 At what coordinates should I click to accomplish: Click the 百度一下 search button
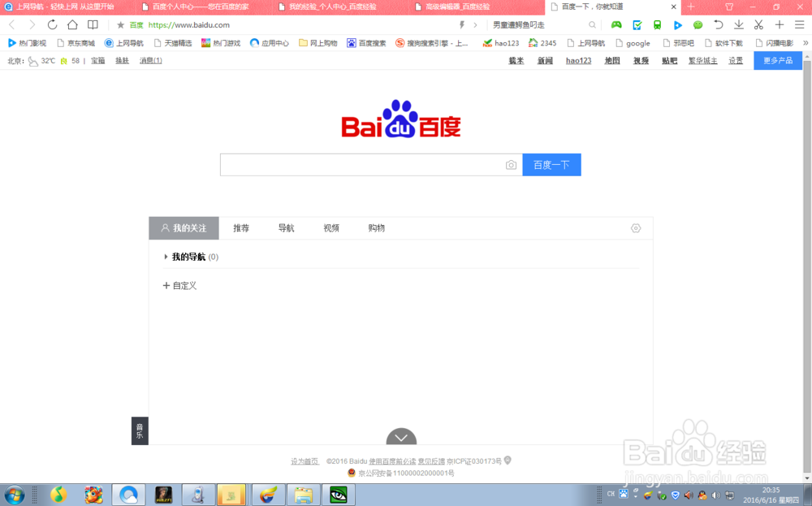(x=551, y=165)
